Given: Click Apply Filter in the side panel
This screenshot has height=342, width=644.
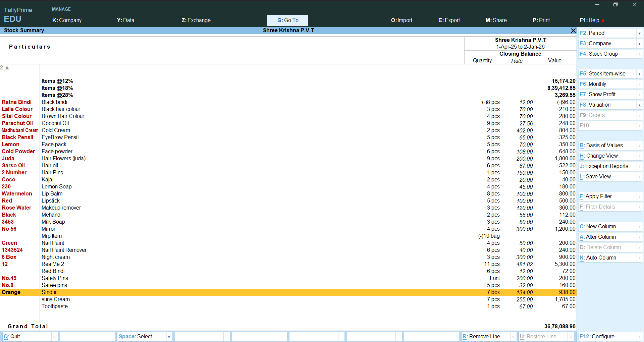Looking at the screenshot, I should tap(607, 196).
